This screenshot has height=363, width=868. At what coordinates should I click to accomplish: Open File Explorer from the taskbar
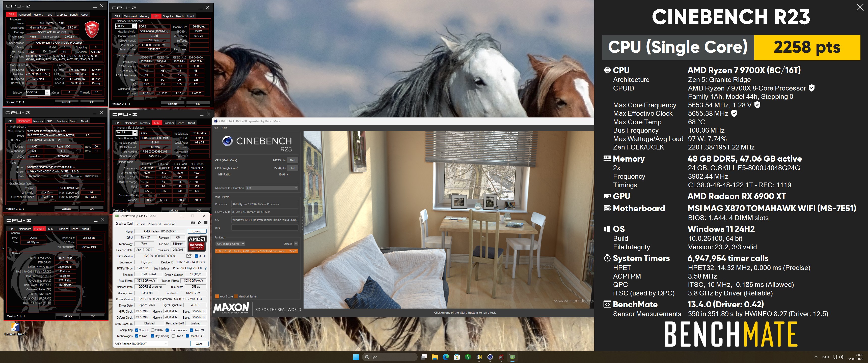tap(435, 357)
